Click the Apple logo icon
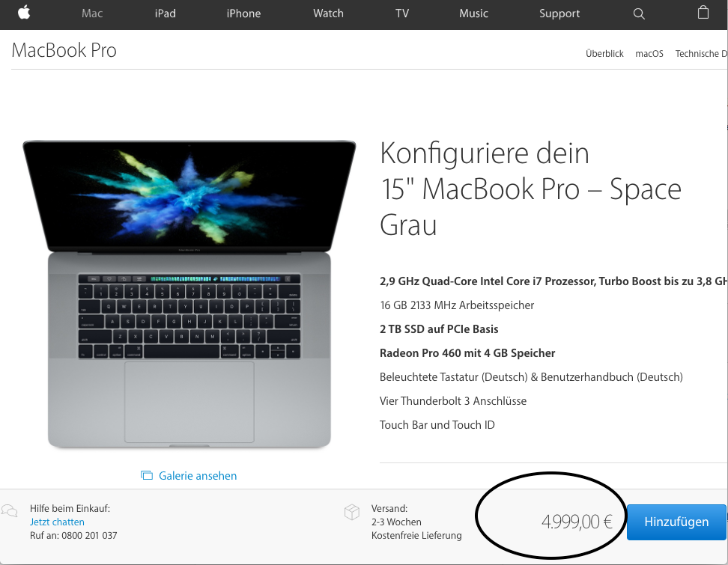This screenshot has height=565, width=728. point(24,13)
